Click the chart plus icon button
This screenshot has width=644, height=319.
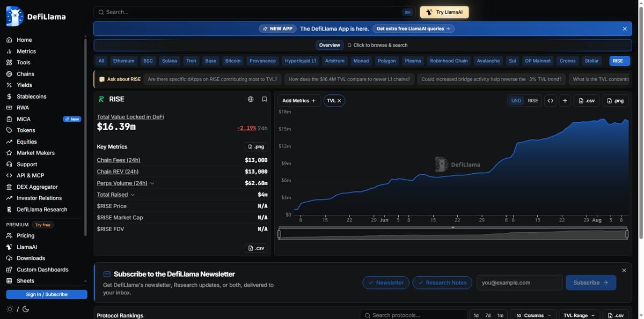click(x=565, y=101)
